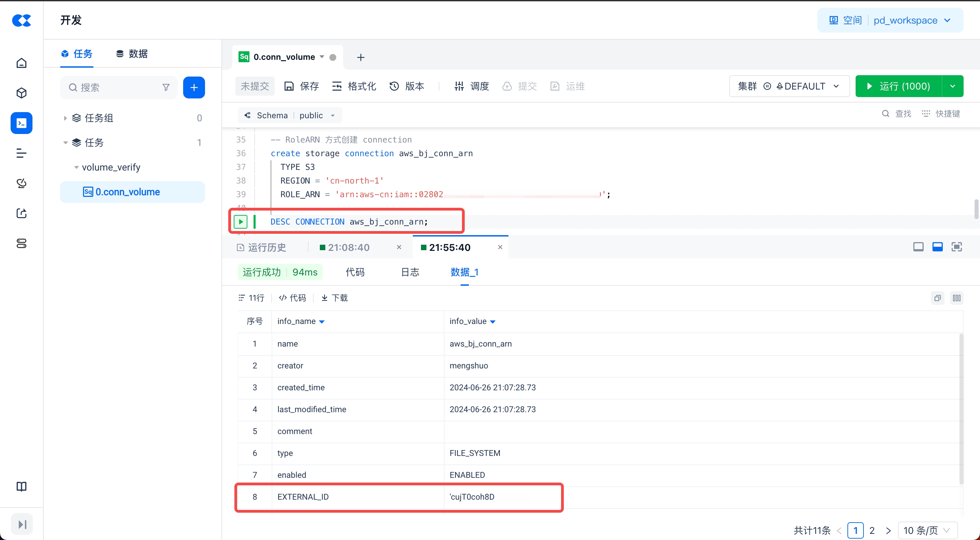980x540 pixels.
Task: Switch to the 日志 result tab
Action: coord(410,272)
